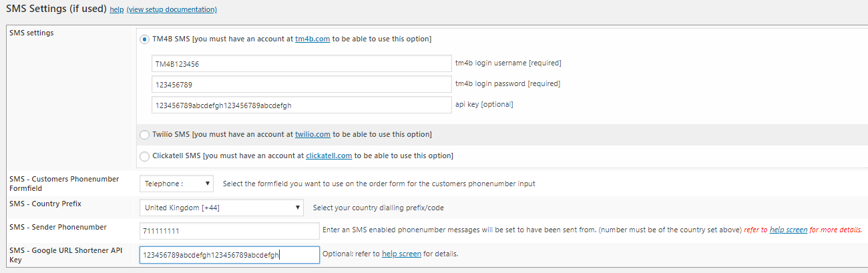Follow the clickatell.com link
This screenshot has width=868, height=273.
[329, 156]
